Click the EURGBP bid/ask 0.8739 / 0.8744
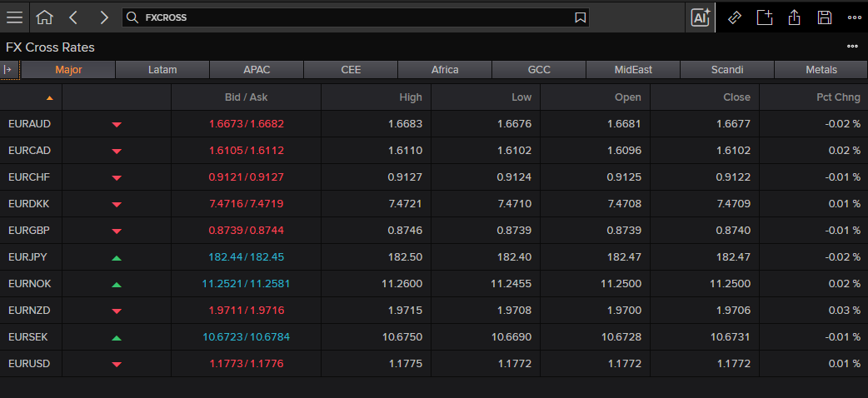Image resolution: width=868 pixels, height=398 pixels. pos(247,231)
